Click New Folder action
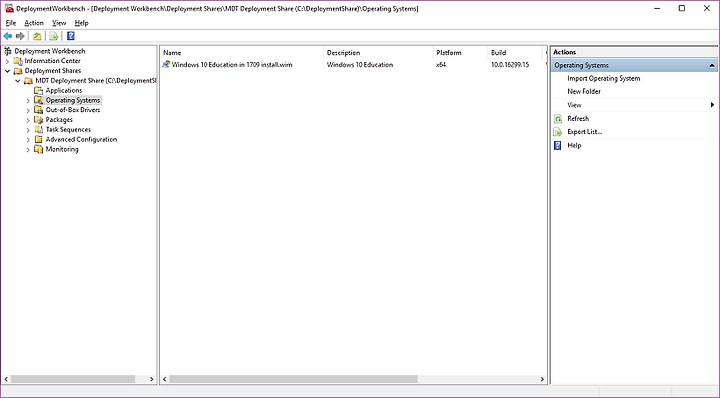Viewport: 720px width, 398px height. 584,91
